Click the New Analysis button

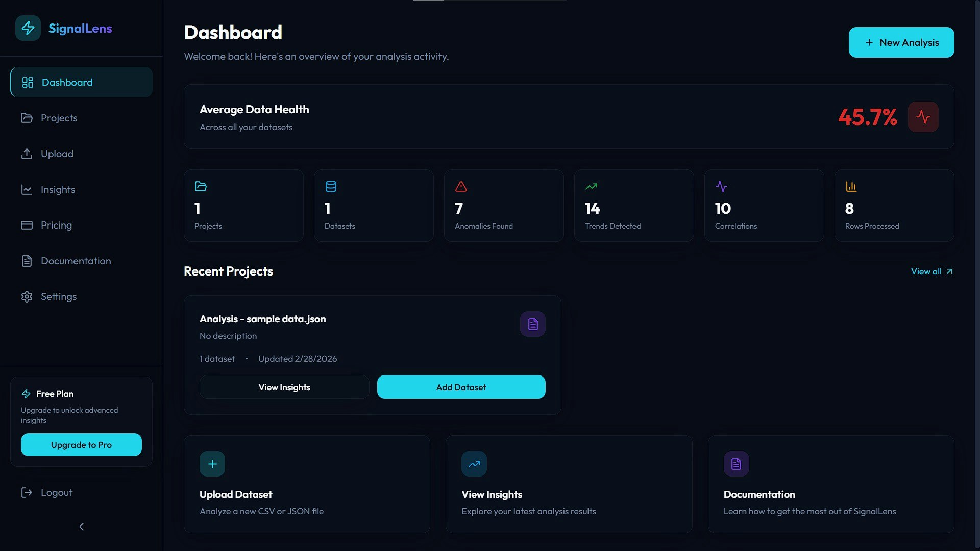point(901,42)
